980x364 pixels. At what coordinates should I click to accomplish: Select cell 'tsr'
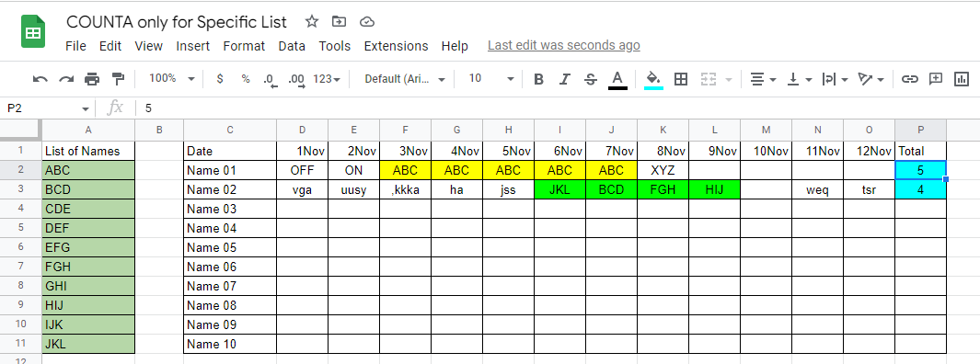tap(869, 189)
